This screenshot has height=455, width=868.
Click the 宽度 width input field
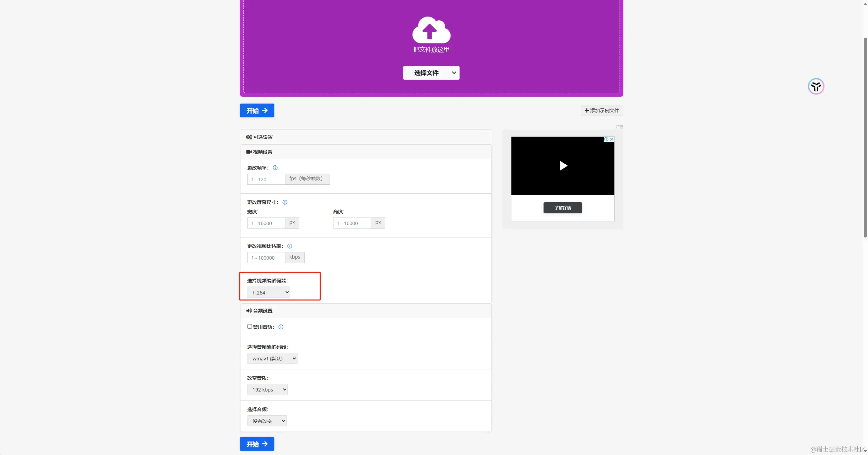[x=266, y=223]
